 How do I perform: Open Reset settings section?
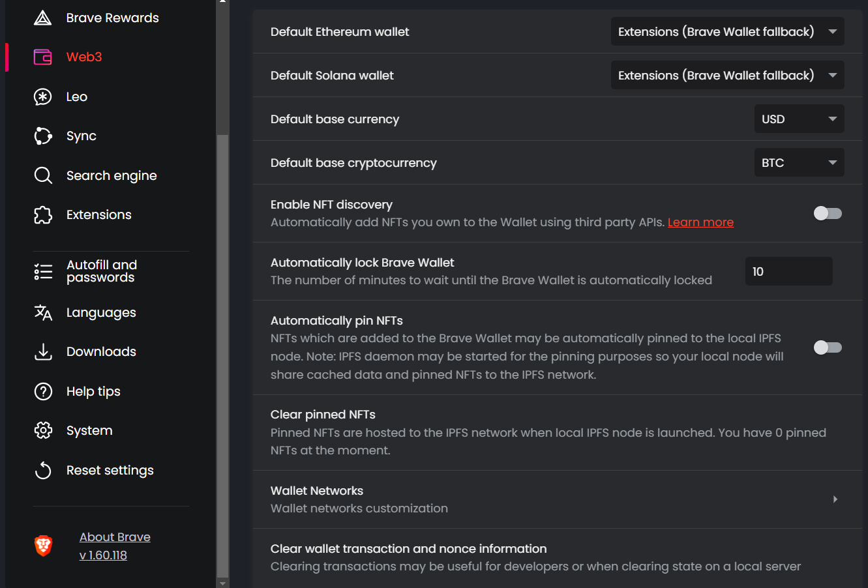(x=110, y=471)
